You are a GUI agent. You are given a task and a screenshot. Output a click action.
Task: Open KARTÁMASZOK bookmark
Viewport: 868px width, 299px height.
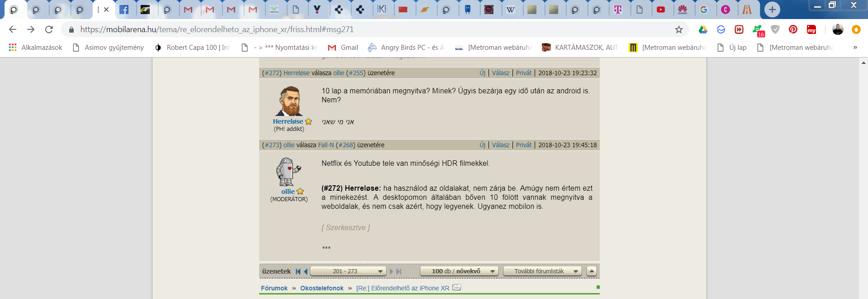580,47
